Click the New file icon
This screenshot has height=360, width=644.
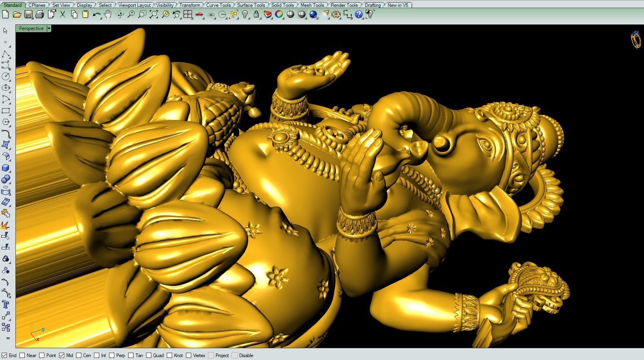(x=5, y=15)
